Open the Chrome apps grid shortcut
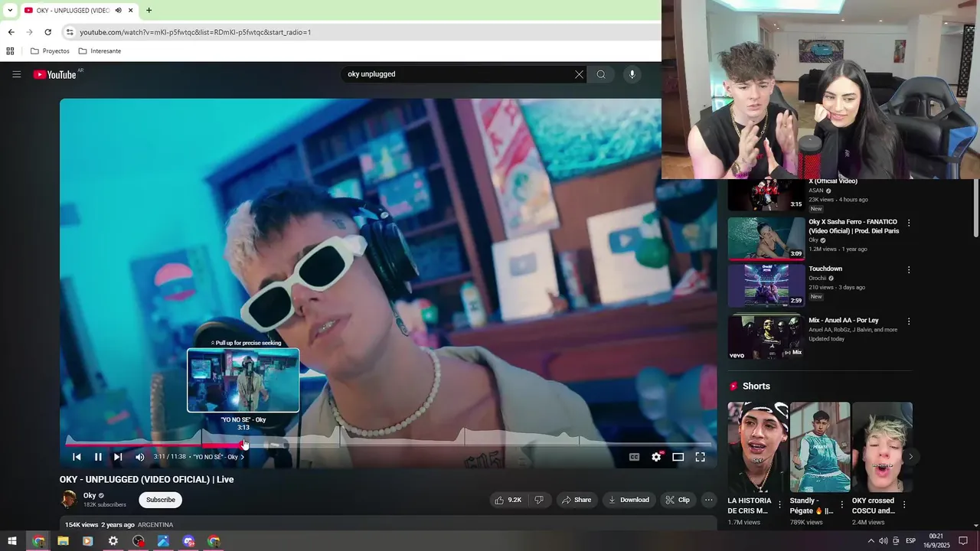 [10, 51]
